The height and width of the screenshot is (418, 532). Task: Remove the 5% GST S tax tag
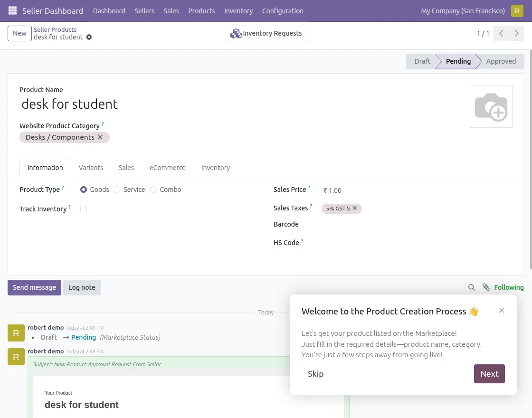(355, 208)
